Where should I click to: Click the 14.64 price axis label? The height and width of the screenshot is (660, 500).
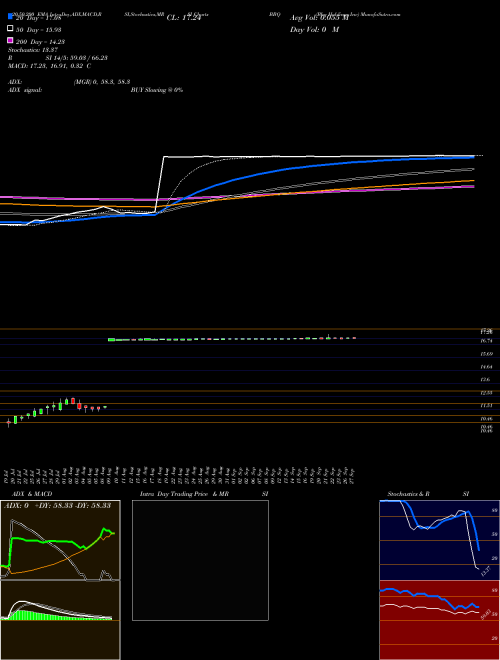click(487, 367)
